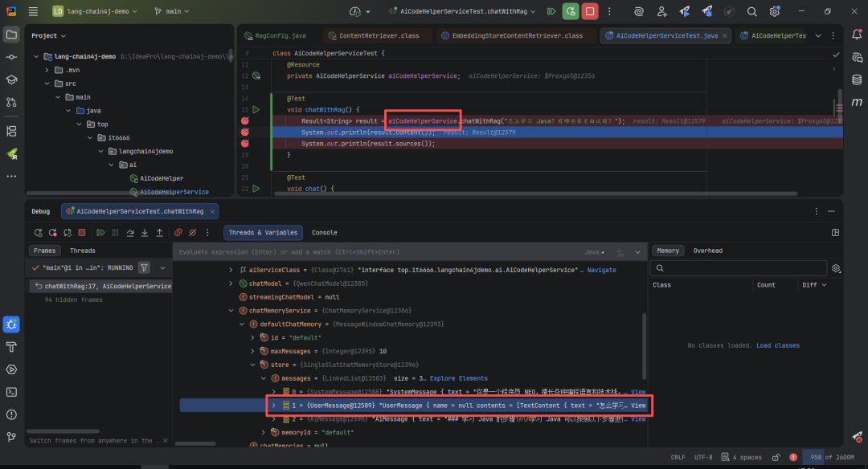The height and width of the screenshot is (469, 868).
Task: Pause program in debugger toolbar
Action: [x=115, y=233]
